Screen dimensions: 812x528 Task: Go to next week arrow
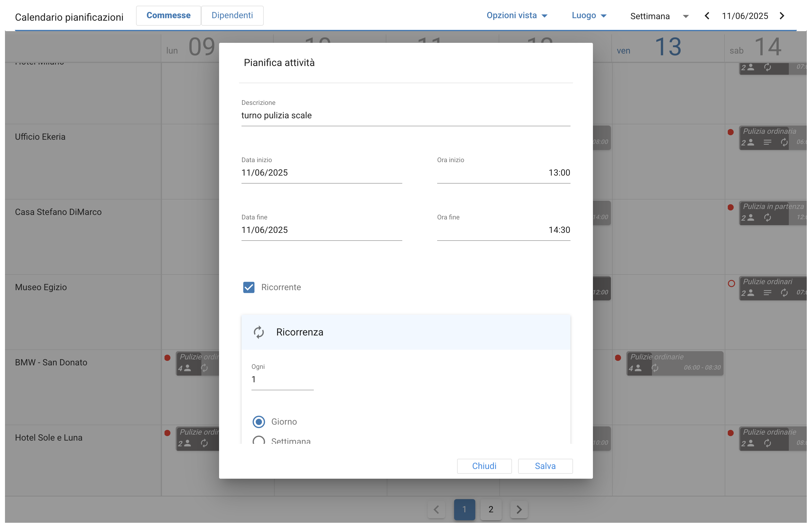782,16
